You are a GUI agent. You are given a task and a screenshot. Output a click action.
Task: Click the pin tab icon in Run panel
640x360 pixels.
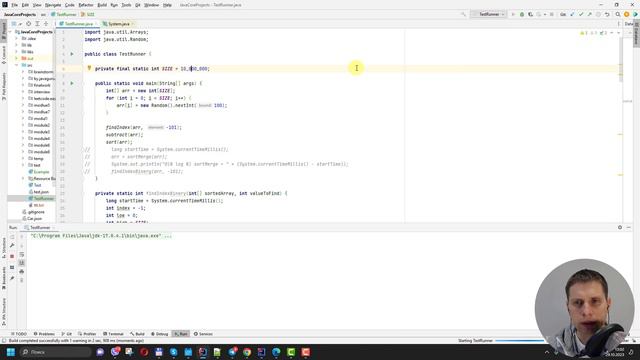point(12,278)
